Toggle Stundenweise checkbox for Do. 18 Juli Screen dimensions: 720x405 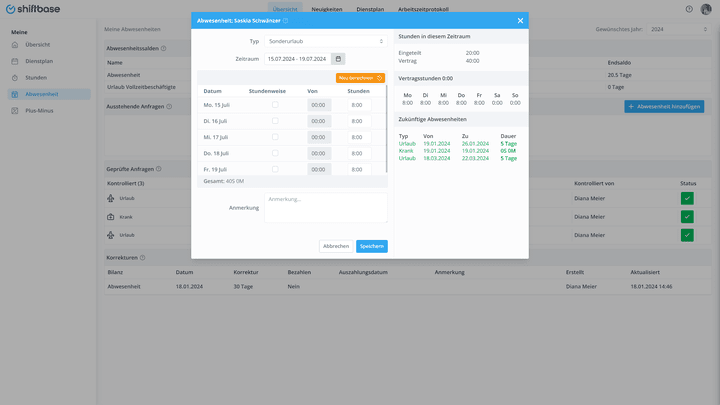[x=275, y=153]
